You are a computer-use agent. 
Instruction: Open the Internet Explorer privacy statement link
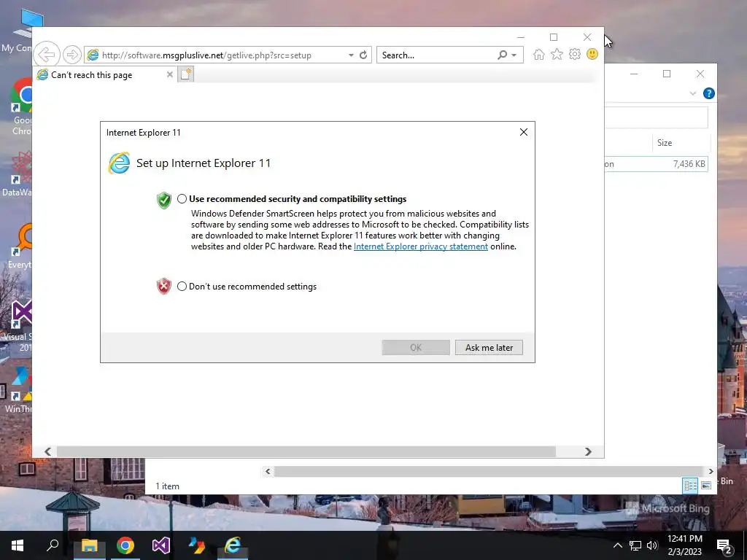421,246
